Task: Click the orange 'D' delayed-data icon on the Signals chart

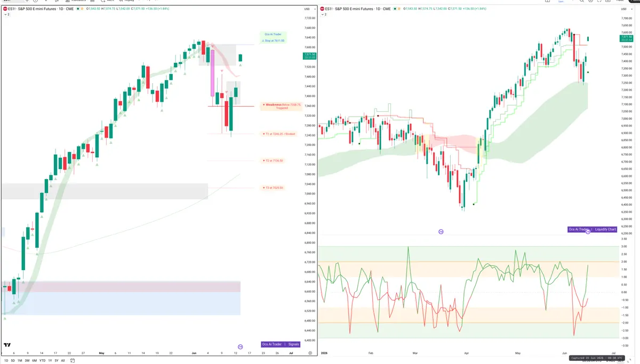Action: (82, 9)
